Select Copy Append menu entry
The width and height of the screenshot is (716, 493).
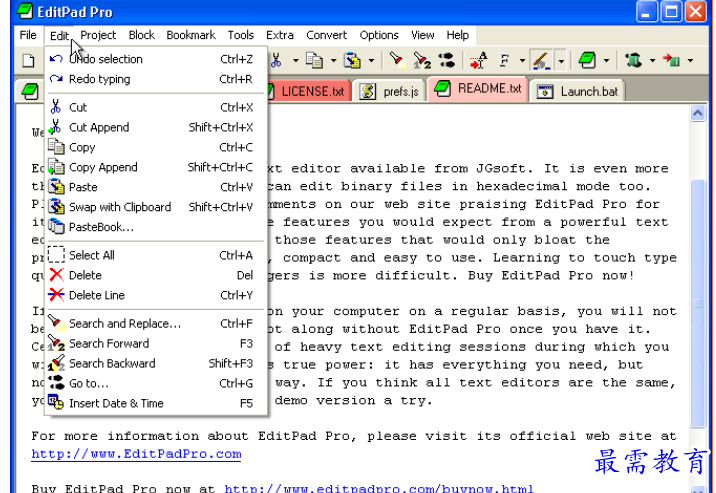point(156,168)
